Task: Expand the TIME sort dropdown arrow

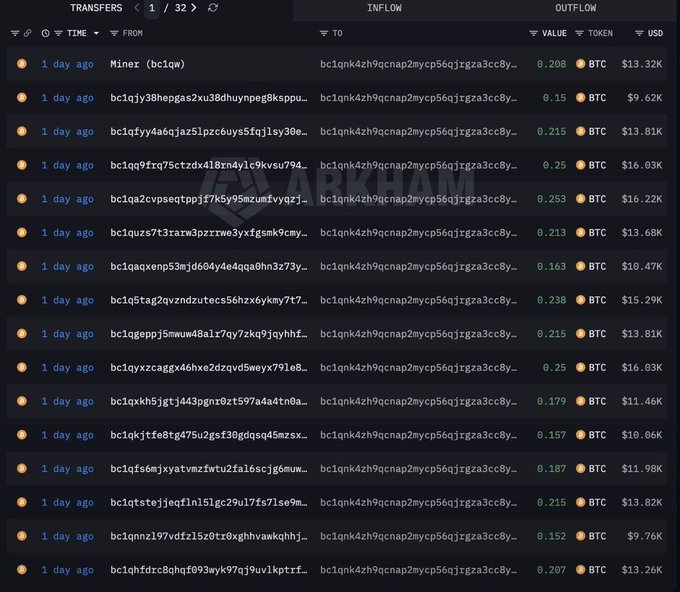Action: (96, 33)
